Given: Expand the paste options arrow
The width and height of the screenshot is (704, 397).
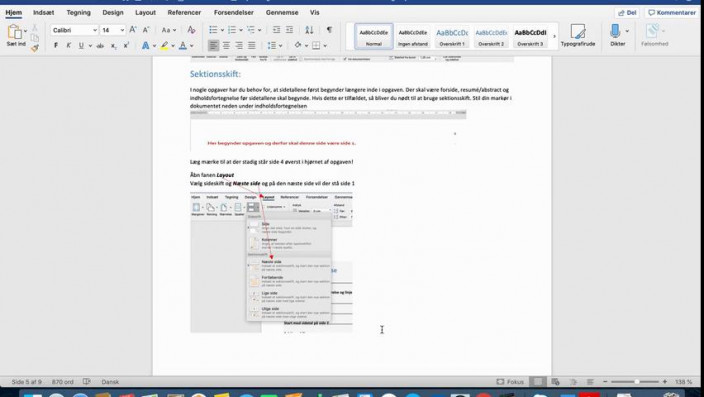Looking at the screenshot, I should pyautogui.click(x=26, y=31).
